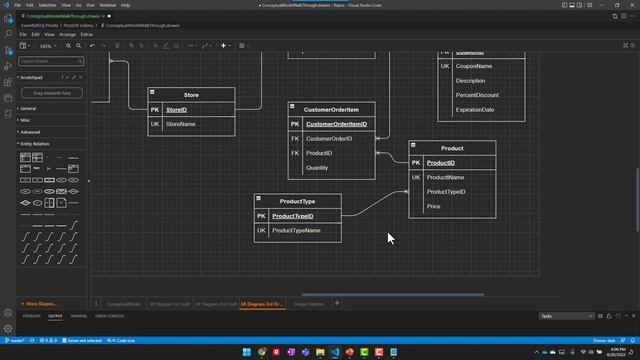Open File Explorer from taskbar
Viewport: 640px width, 360px height.
(x=320, y=352)
